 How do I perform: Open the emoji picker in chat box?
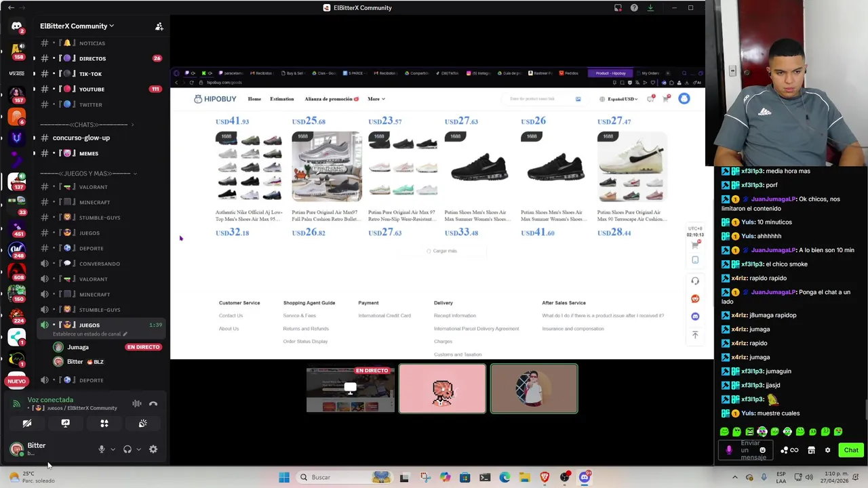(763, 450)
